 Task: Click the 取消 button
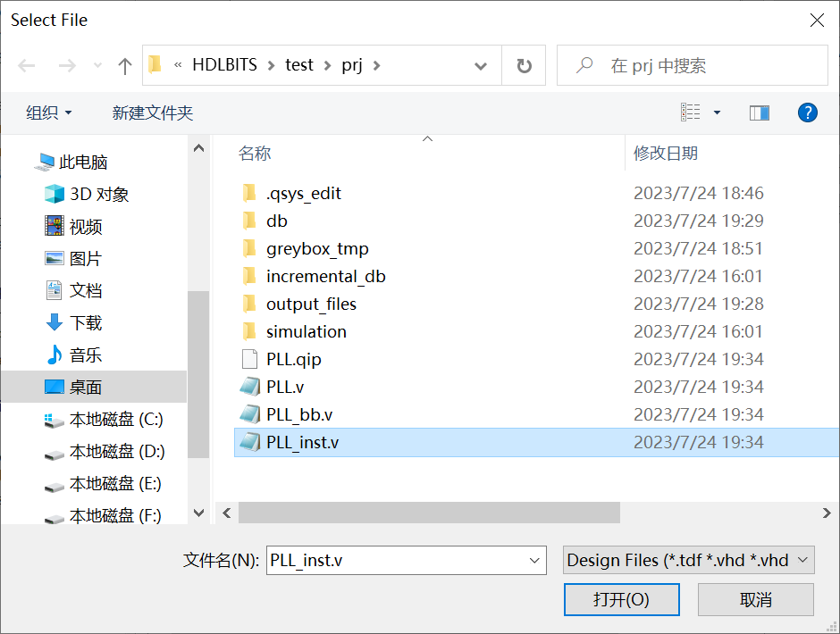click(x=756, y=600)
